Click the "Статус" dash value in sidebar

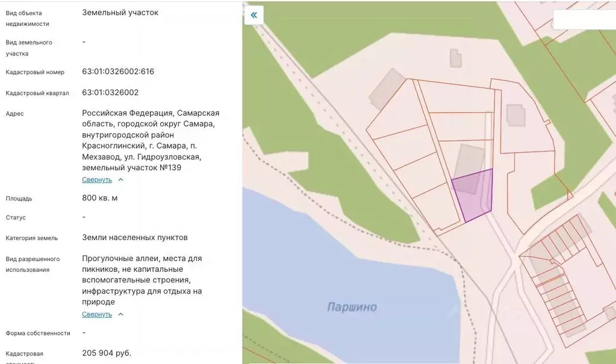[83, 217]
